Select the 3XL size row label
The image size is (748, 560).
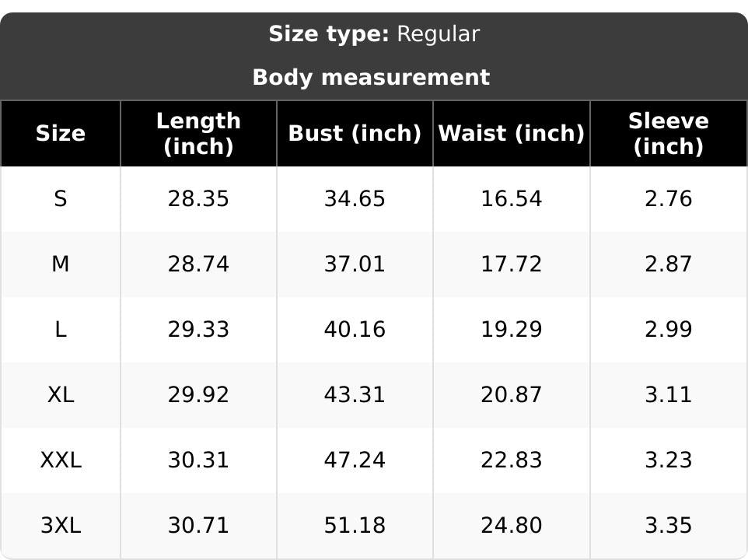click(x=61, y=525)
